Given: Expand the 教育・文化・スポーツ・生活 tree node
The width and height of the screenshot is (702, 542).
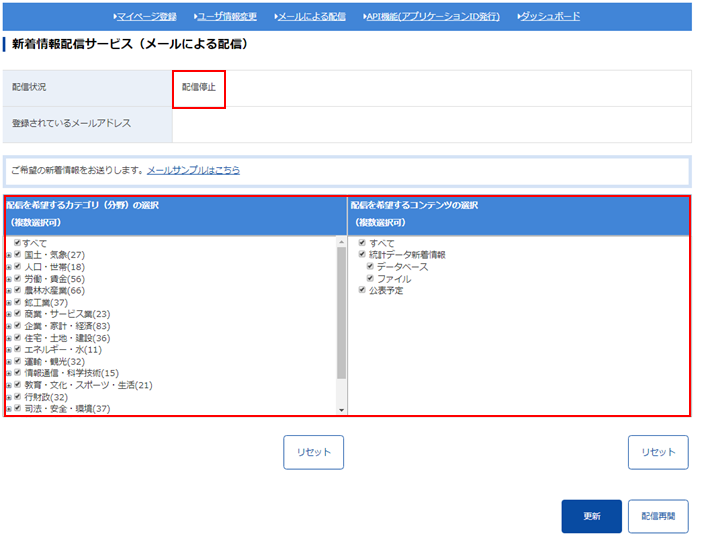Looking at the screenshot, I should click(9, 385).
